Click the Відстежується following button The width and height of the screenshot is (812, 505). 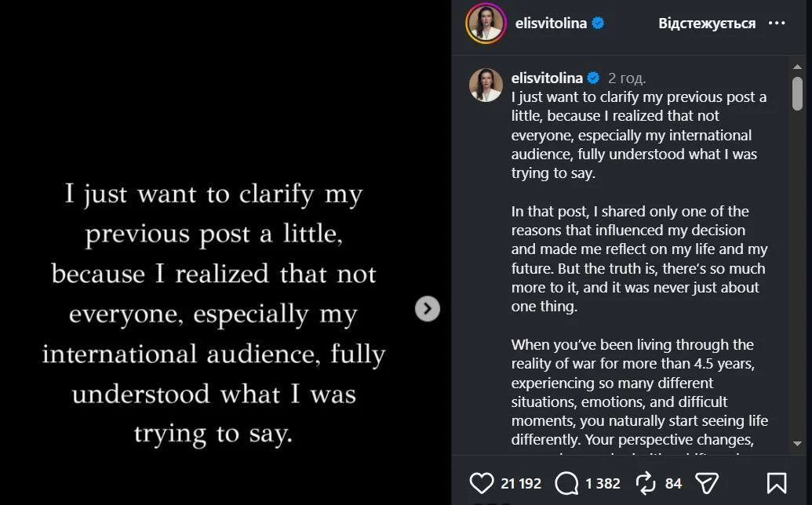point(706,24)
